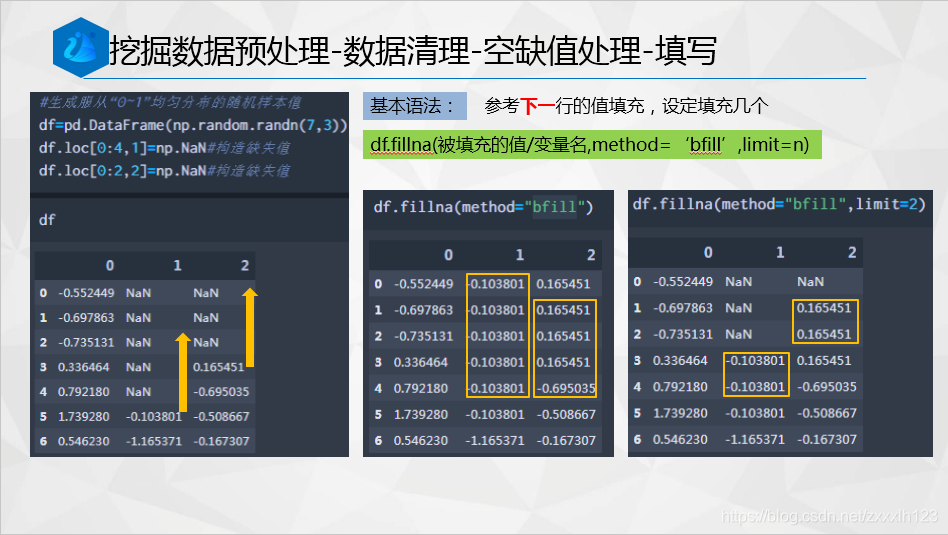
Task: Click -0.552449 in the original df table
Action: click(x=86, y=293)
